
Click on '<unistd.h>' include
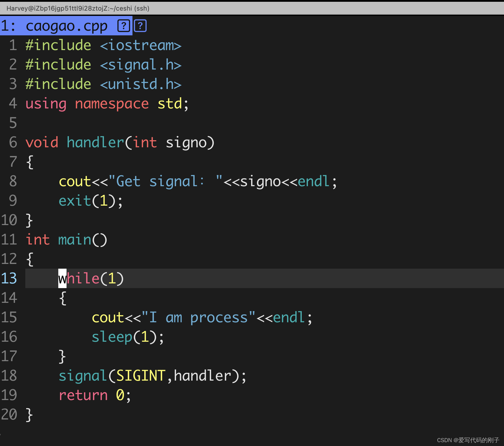point(141,84)
